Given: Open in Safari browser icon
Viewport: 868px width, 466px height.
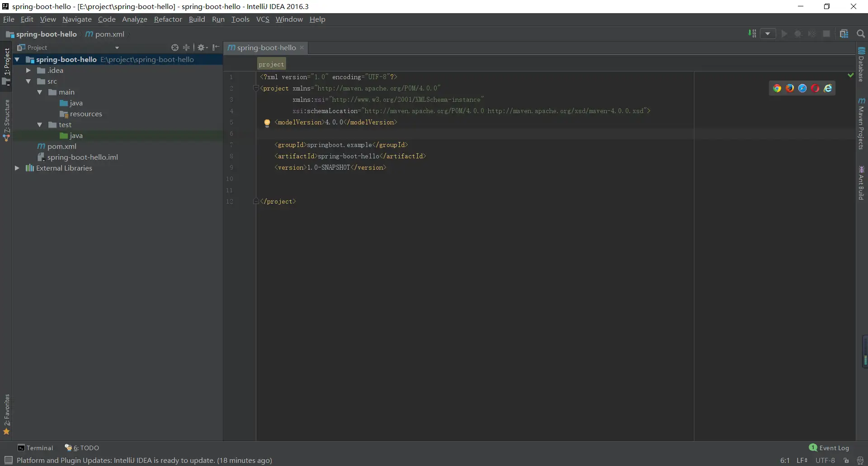Looking at the screenshot, I should (802, 89).
